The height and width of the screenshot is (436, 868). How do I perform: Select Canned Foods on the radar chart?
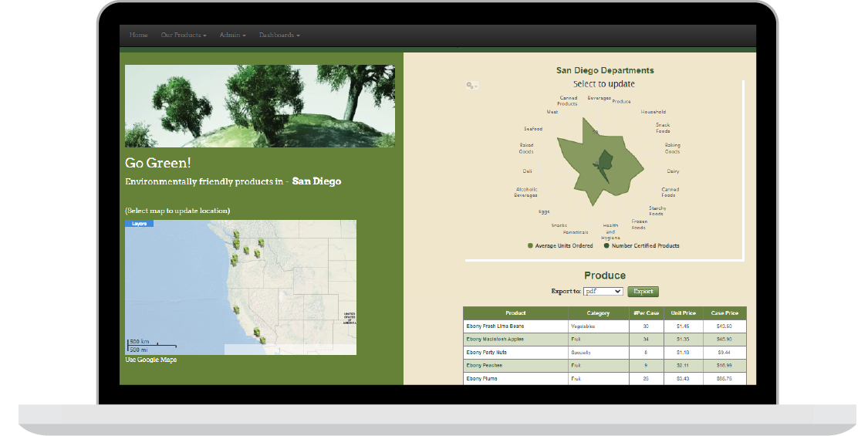669,192
